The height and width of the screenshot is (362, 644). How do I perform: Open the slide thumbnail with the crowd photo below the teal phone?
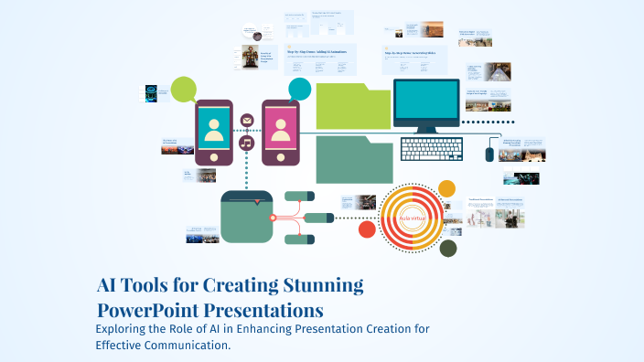(x=199, y=176)
